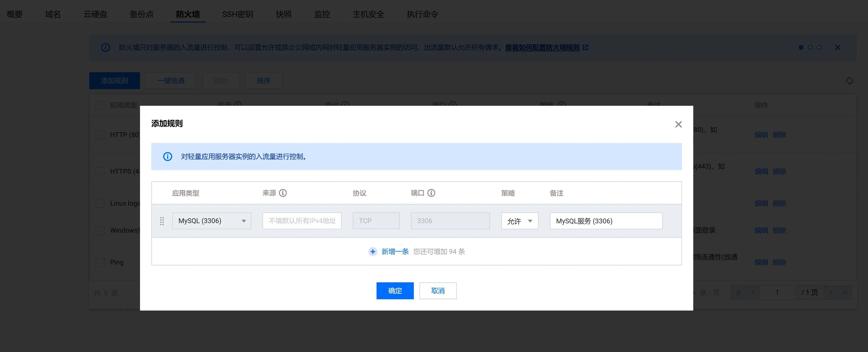Check the Ping rule checkbox
Viewport: 868px width, 352px height.
[100, 262]
